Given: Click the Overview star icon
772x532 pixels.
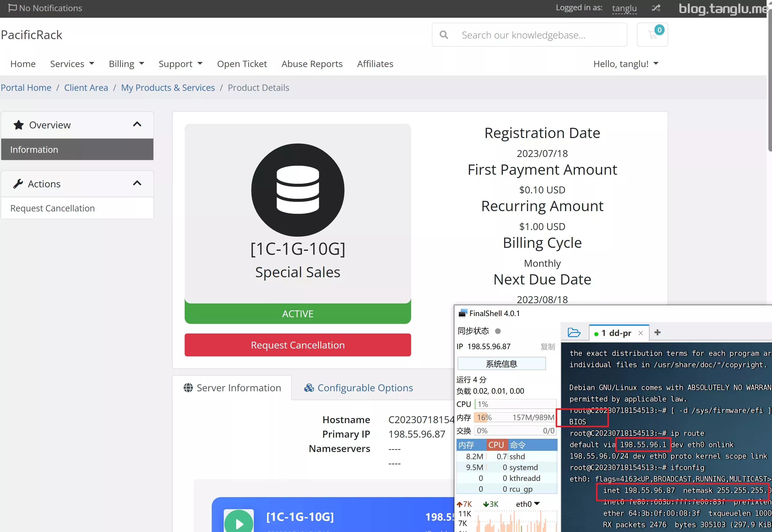Looking at the screenshot, I should click(x=19, y=125).
